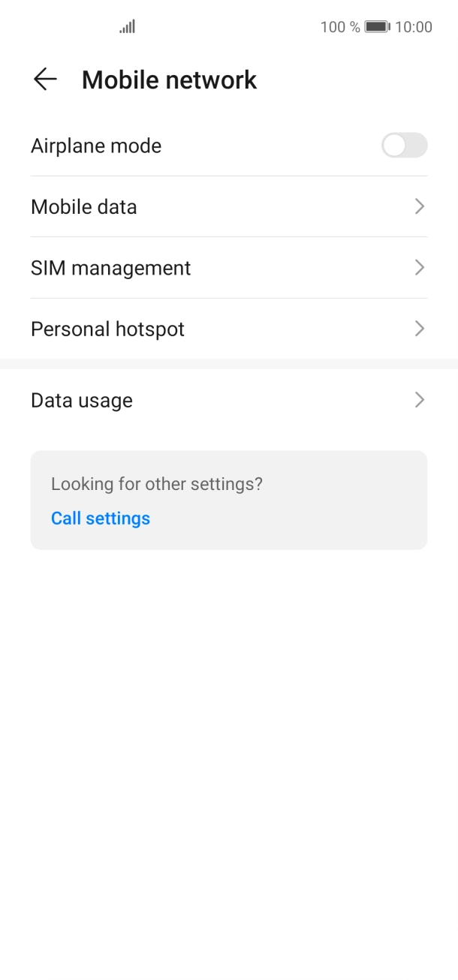458x980 pixels.
Task: Tap the Looking for other settings card
Action: [x=229, y=499]
